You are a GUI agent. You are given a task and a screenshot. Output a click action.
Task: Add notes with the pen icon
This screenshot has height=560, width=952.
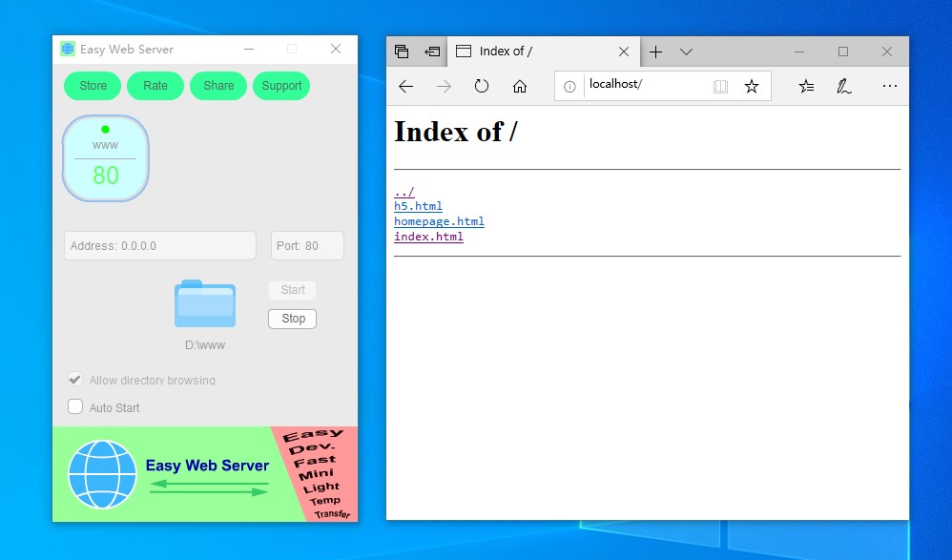(844, 87)
